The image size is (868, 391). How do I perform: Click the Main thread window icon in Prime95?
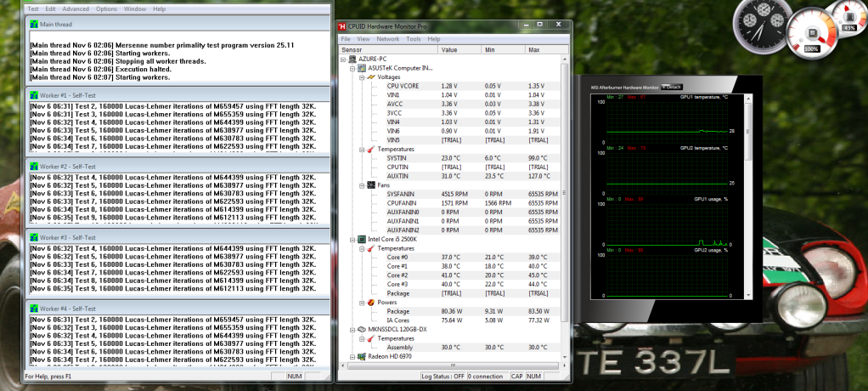(34, 25)
